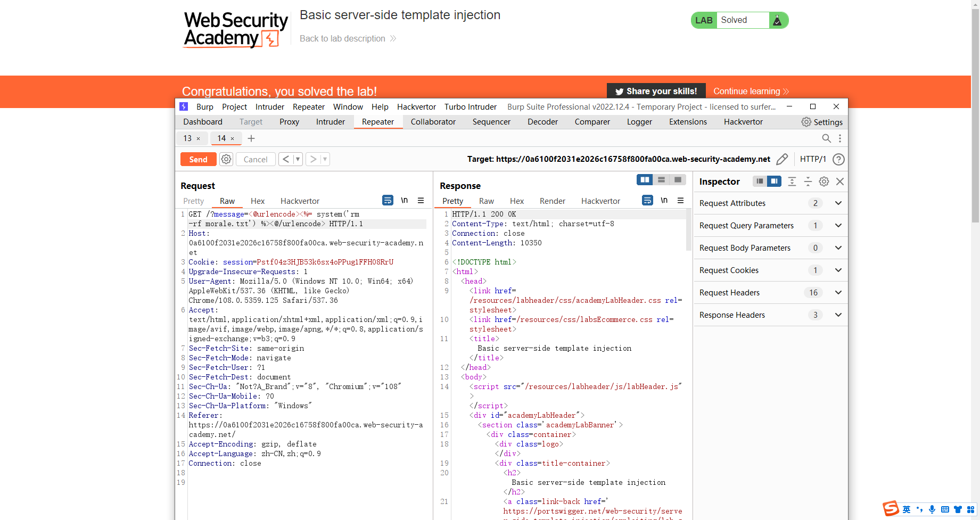Switch Request view to Hex tab

(258, 201)
